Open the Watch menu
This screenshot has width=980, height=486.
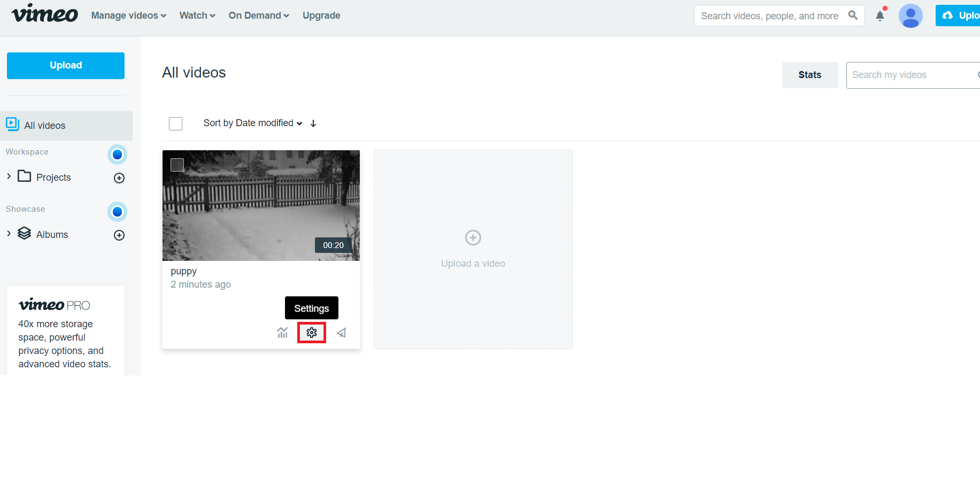197,16
